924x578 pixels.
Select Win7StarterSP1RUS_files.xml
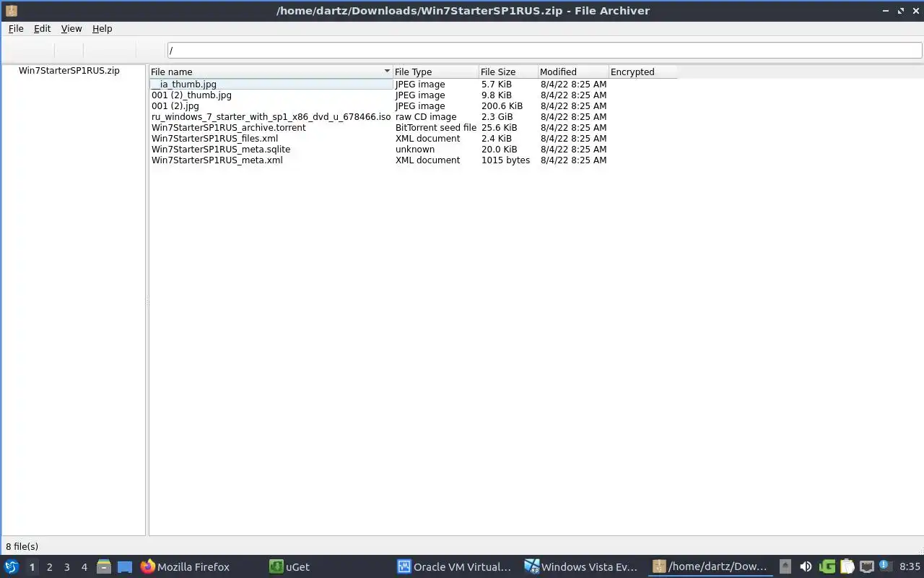click(214, 139)
